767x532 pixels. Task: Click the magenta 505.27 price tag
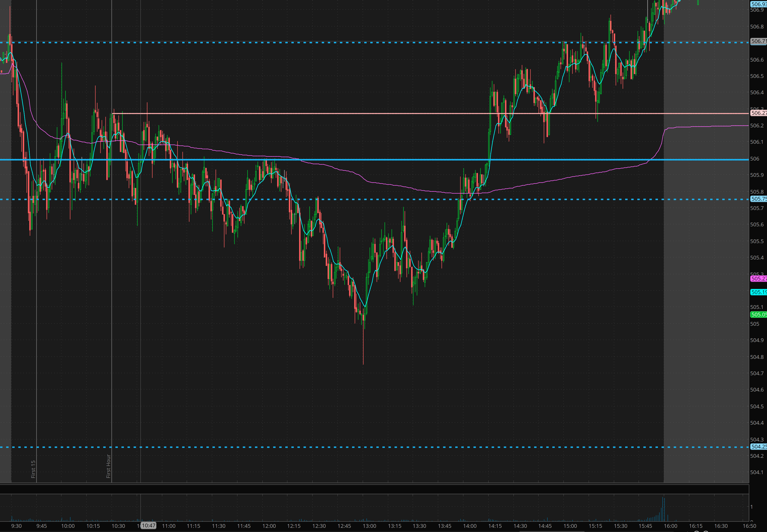coord(758,278)
